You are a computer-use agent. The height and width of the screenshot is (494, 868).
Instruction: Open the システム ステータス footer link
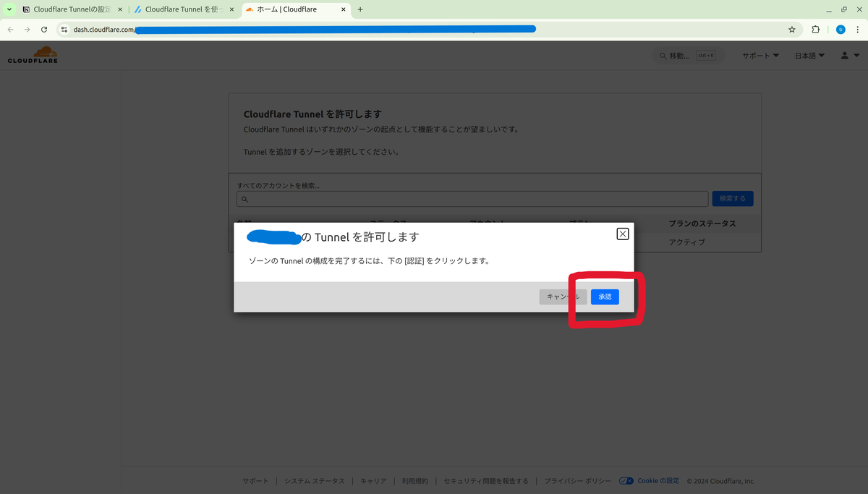point(314,481)
